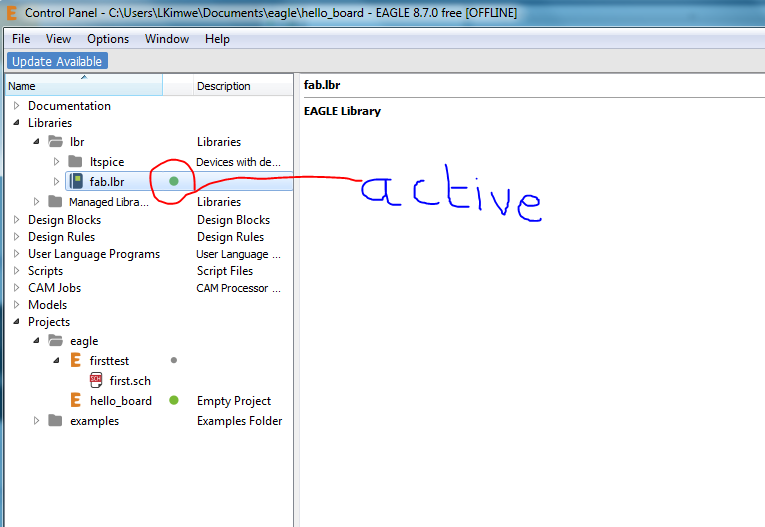Select the examples folder item
Viewport: 765px width, 527px height.
click(94, 421)
